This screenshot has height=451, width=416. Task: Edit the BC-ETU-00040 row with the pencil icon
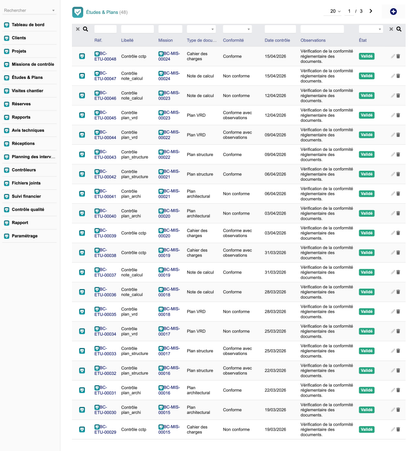click(393, 213)
